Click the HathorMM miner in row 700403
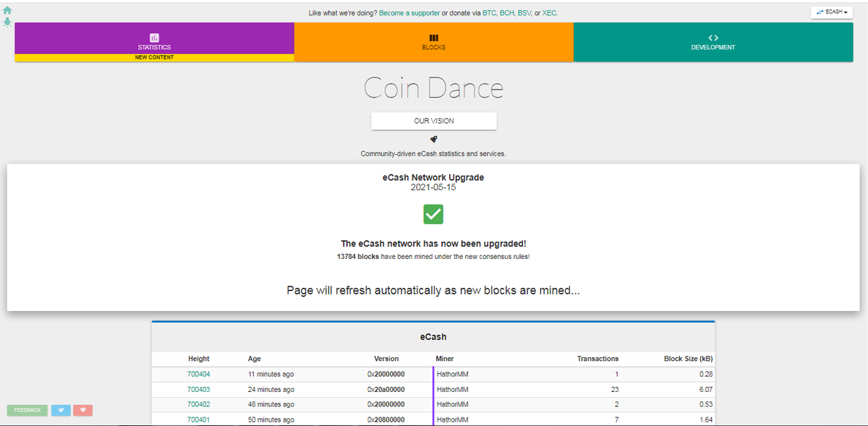 click(x=453, y=389)
